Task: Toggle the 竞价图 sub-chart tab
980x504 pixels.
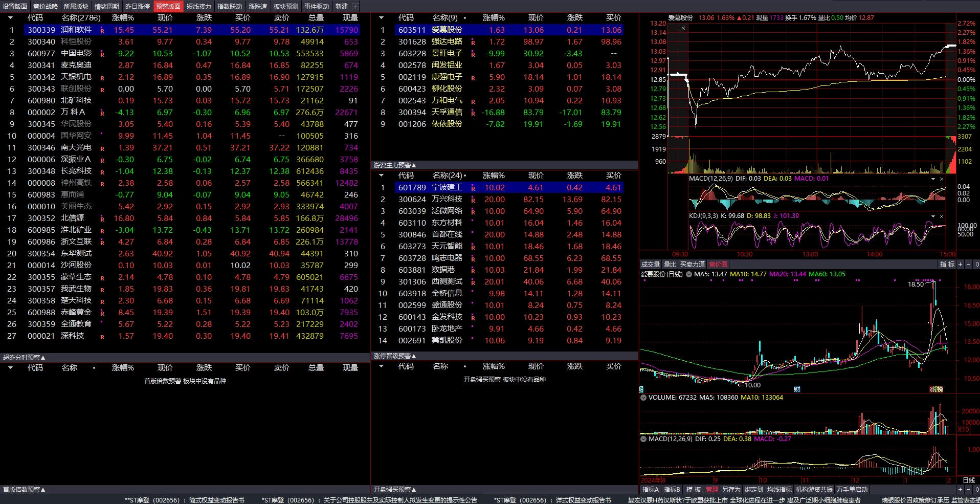Action: tap(718, 265)
